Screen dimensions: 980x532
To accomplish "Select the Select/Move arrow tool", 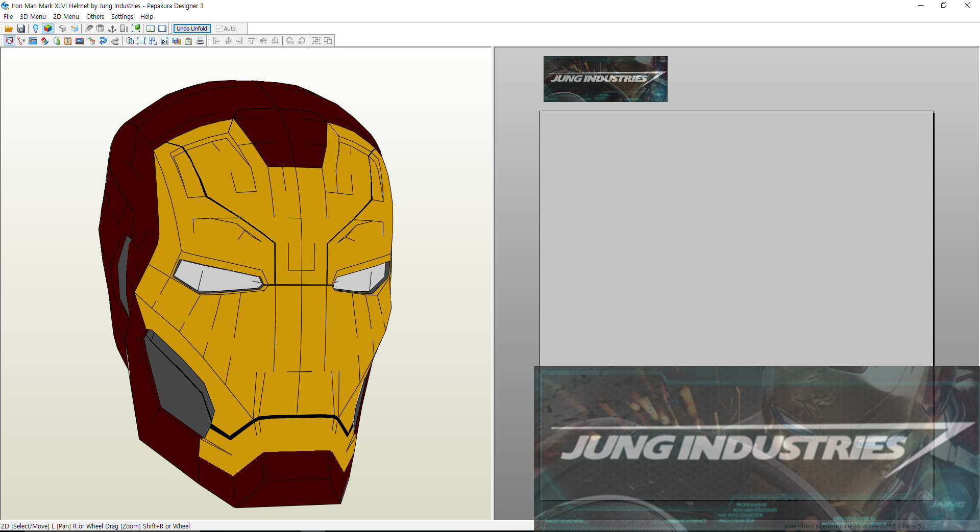I will [10, 41].
